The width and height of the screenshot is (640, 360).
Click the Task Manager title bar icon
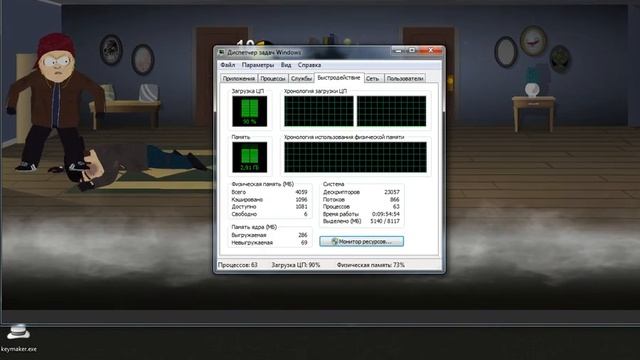(221, 52)
